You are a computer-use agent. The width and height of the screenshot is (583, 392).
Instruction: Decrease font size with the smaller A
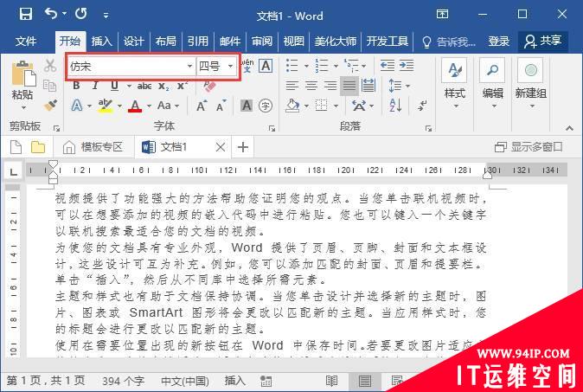click(221, 106)
